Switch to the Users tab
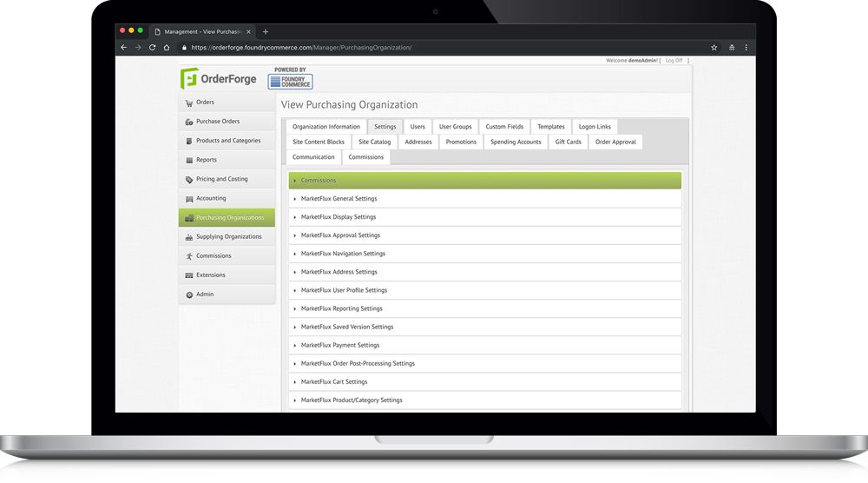The width and height of the screenshot is (868, 483). pos(418,127)
